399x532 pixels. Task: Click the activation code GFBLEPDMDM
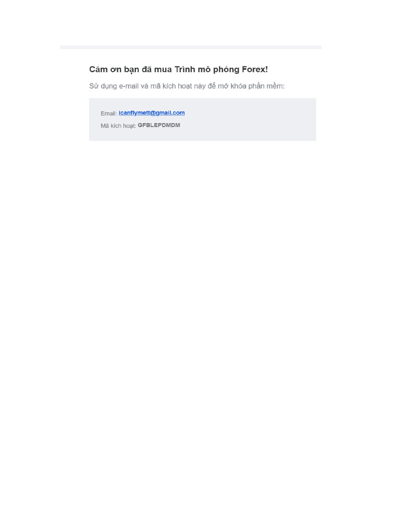(159, 125)
